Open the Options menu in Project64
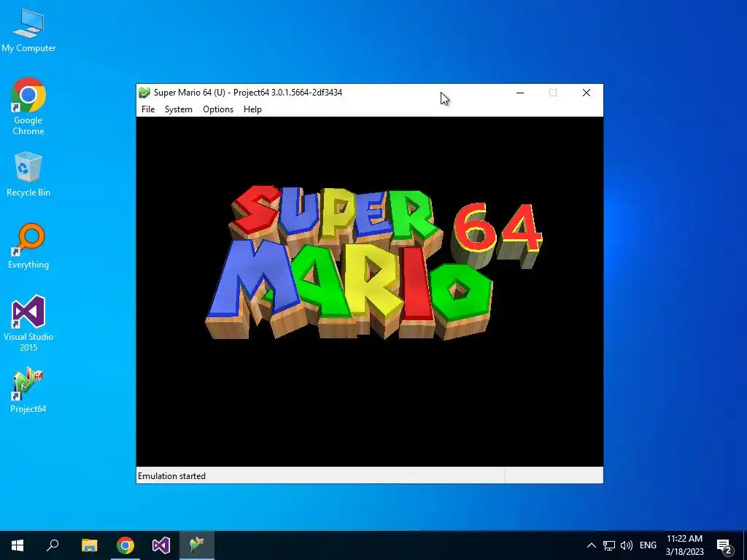The image size is (747, 560). point(218,109)
